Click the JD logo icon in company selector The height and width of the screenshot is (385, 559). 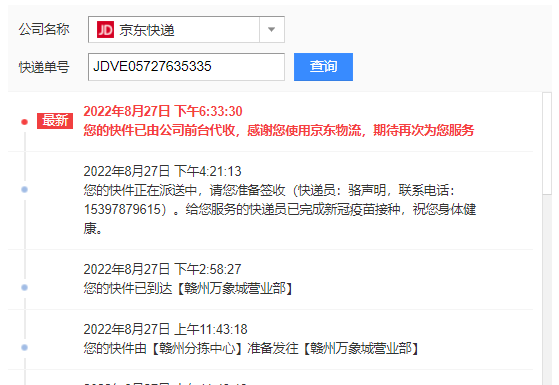[105, 30]
